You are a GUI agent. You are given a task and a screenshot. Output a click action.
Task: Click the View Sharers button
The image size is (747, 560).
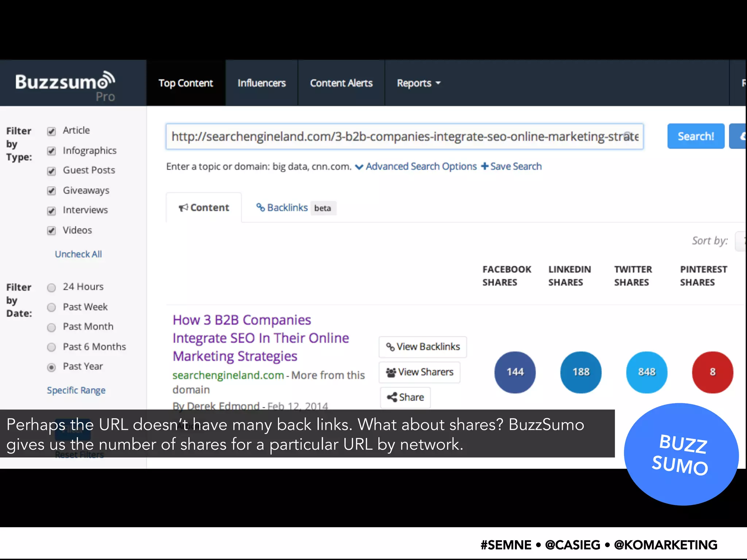419,372
